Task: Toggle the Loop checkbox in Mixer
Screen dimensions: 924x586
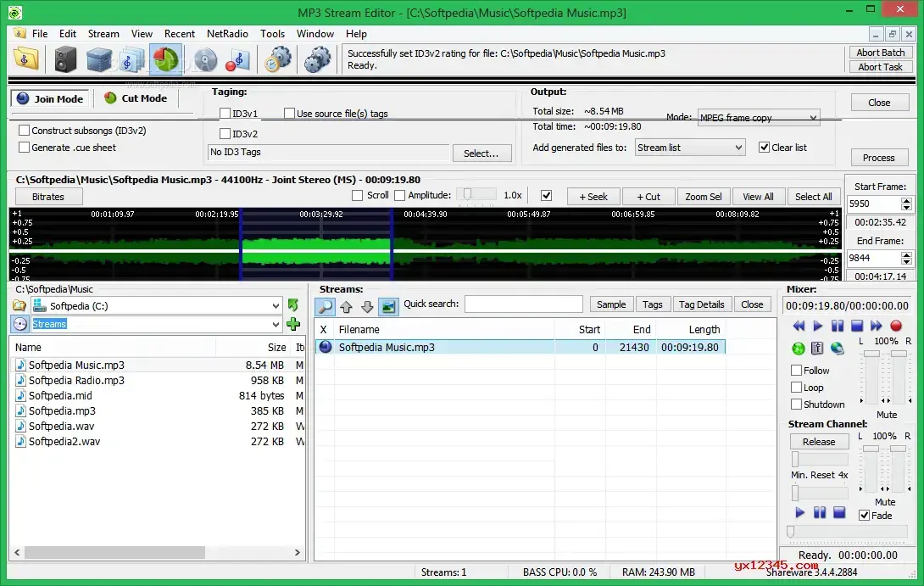Action: click(x=796, y=388)
